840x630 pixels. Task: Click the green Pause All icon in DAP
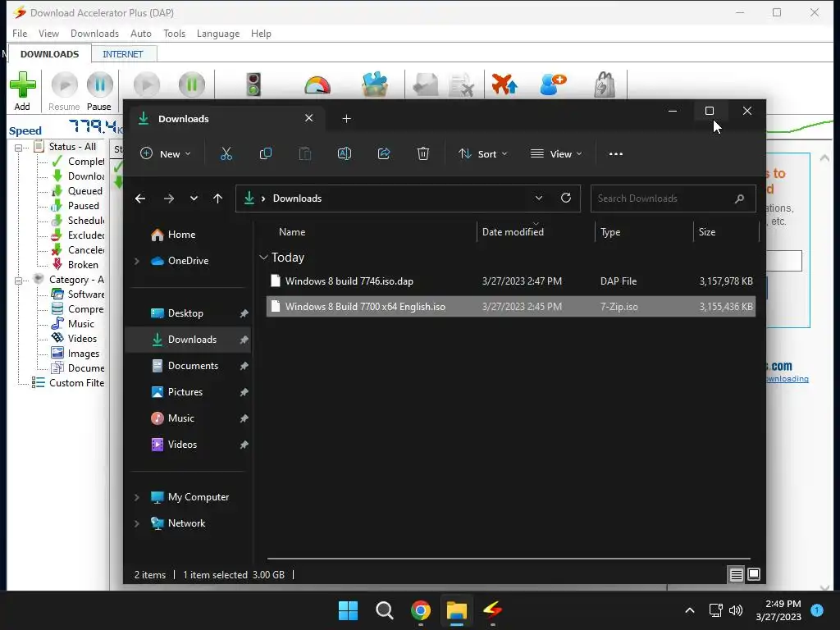(x=192, y=84)
